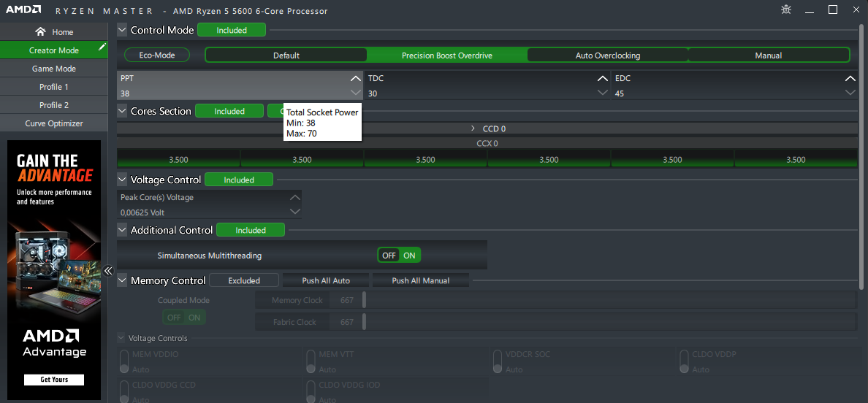Toggle Additional Control Included button
The height and width of the screenshot is (403, 868).
tap(250, 230)
